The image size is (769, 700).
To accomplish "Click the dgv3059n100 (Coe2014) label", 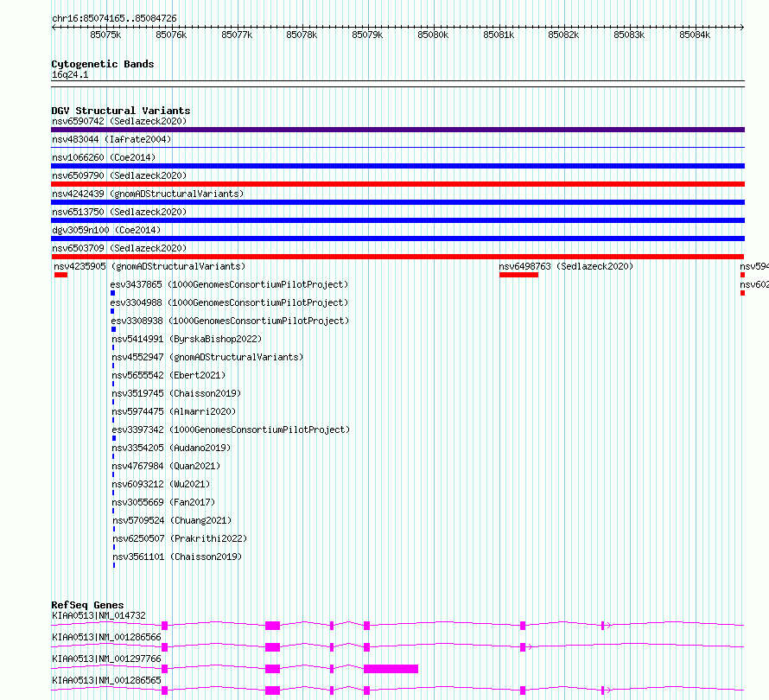I will [106, 230].
